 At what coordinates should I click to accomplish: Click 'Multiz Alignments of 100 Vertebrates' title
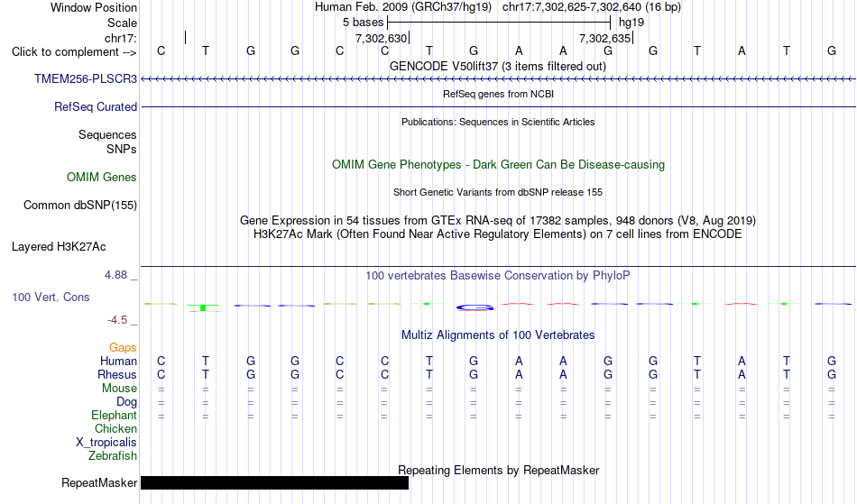497,335
